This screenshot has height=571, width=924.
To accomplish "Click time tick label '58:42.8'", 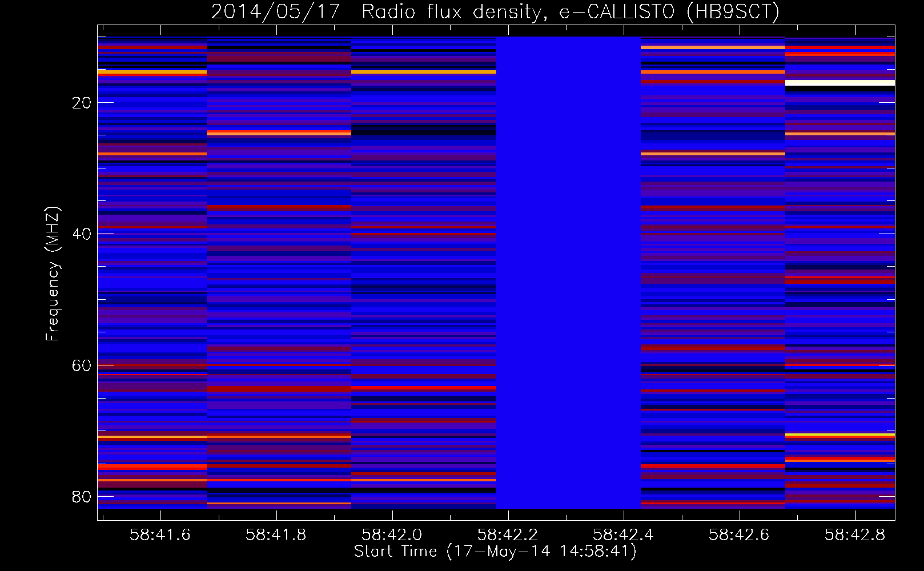I will click(855, 534).
